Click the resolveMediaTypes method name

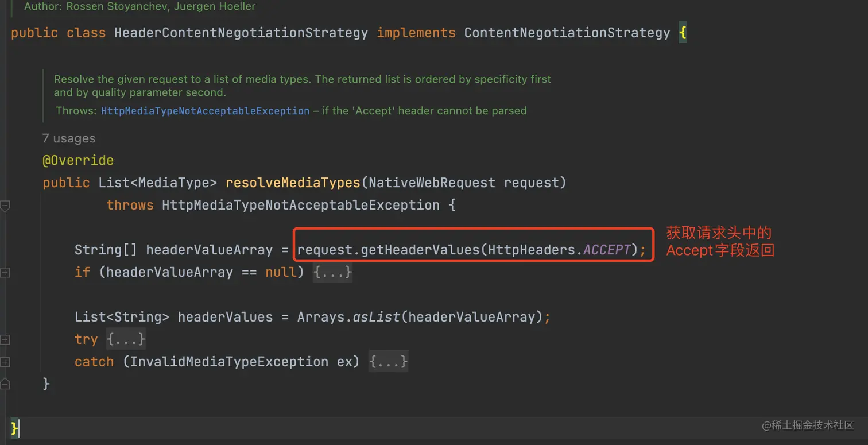pyautogui.click(x=293, y=183)
